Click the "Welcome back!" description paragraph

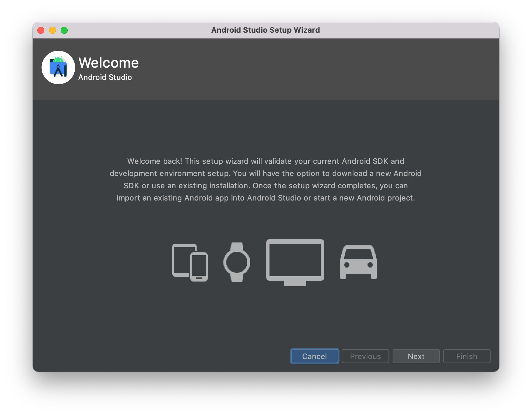click(266, 180)
